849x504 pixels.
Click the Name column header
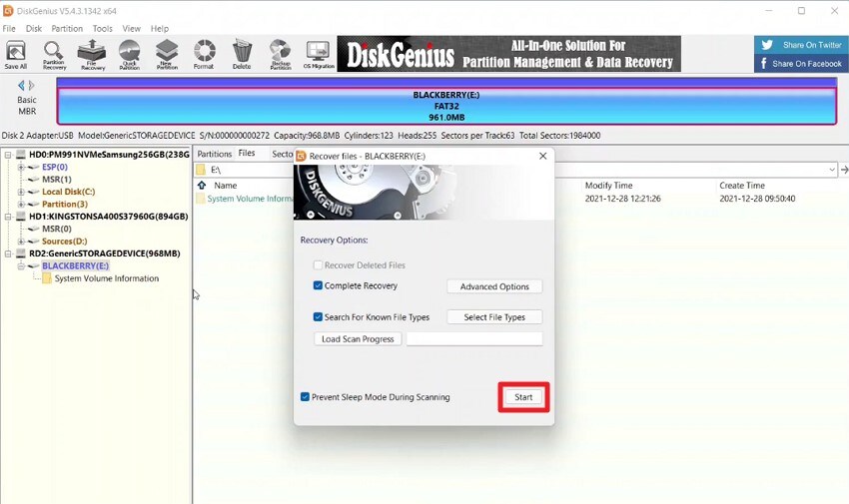[226, 186]
